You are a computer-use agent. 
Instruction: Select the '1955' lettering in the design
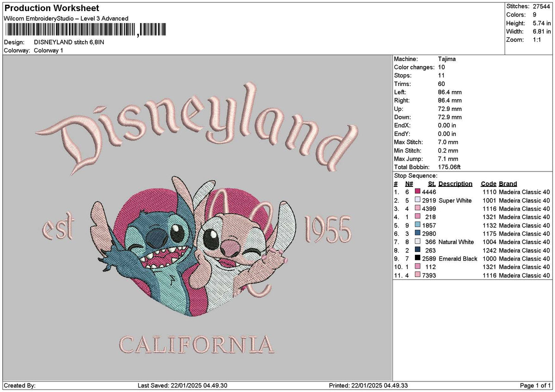327,230
